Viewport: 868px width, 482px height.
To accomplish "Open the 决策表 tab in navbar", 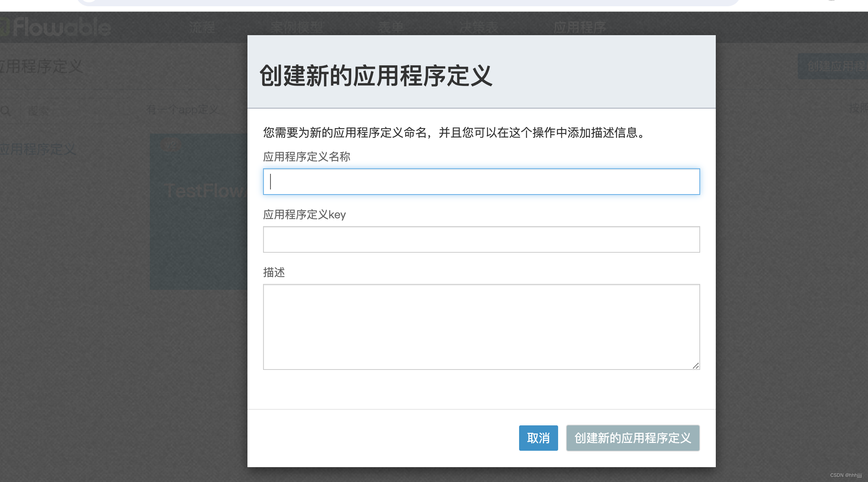I will click(478, 27).
